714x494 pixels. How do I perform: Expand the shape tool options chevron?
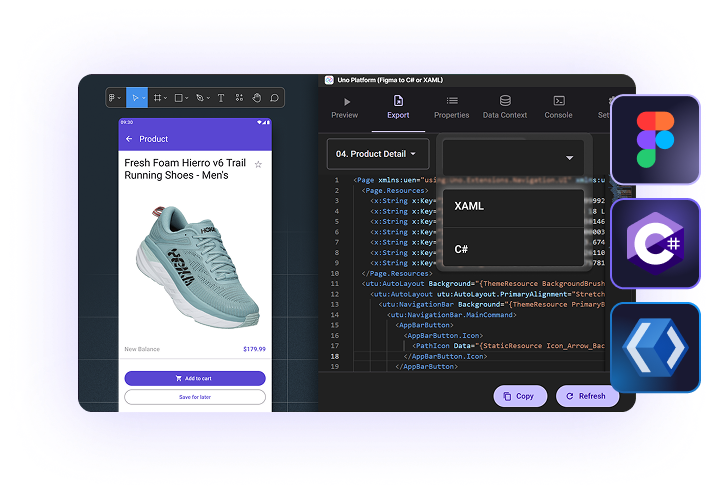click(187, 98)
